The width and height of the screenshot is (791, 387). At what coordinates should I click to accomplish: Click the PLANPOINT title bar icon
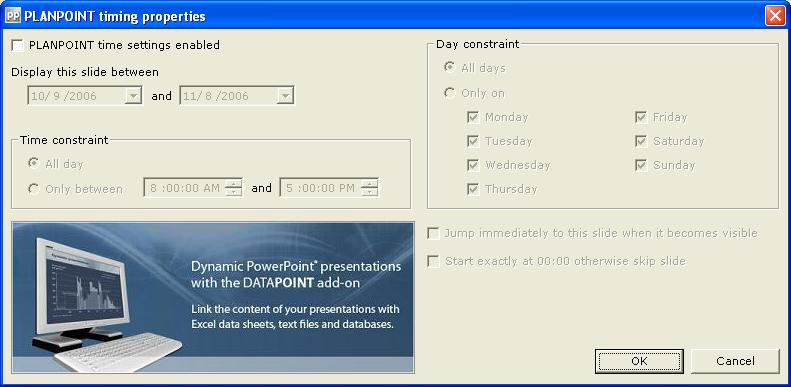coord(13,16)
